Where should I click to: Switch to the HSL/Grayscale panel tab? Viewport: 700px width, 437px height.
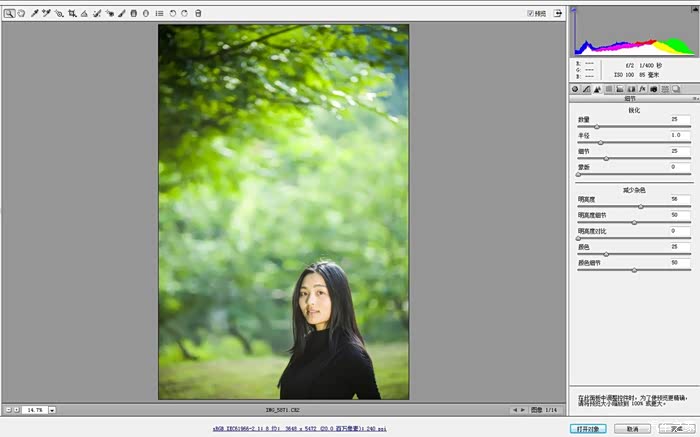pyautogui.click(x=608, y=89)
